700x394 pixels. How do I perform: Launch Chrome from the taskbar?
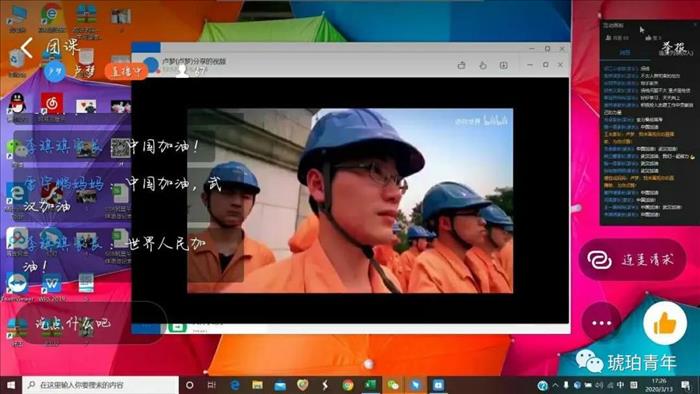click(348, 385)
